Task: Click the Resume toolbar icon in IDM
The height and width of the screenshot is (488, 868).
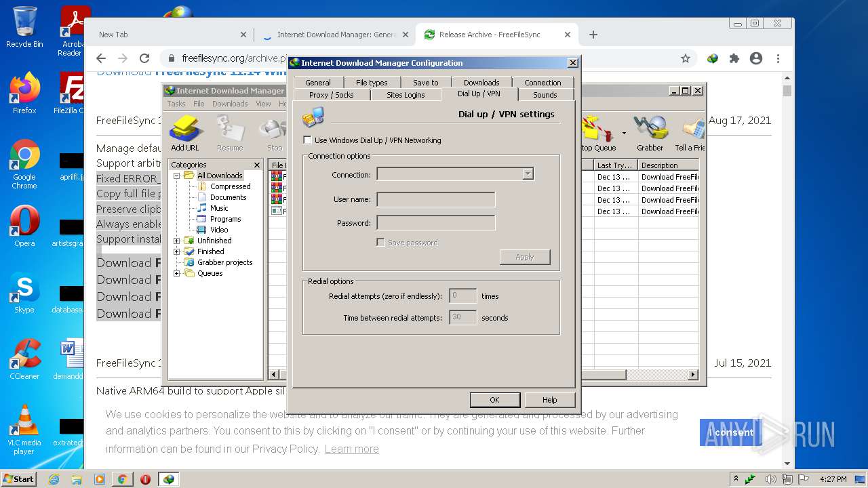Action: [x=229, y=134]
